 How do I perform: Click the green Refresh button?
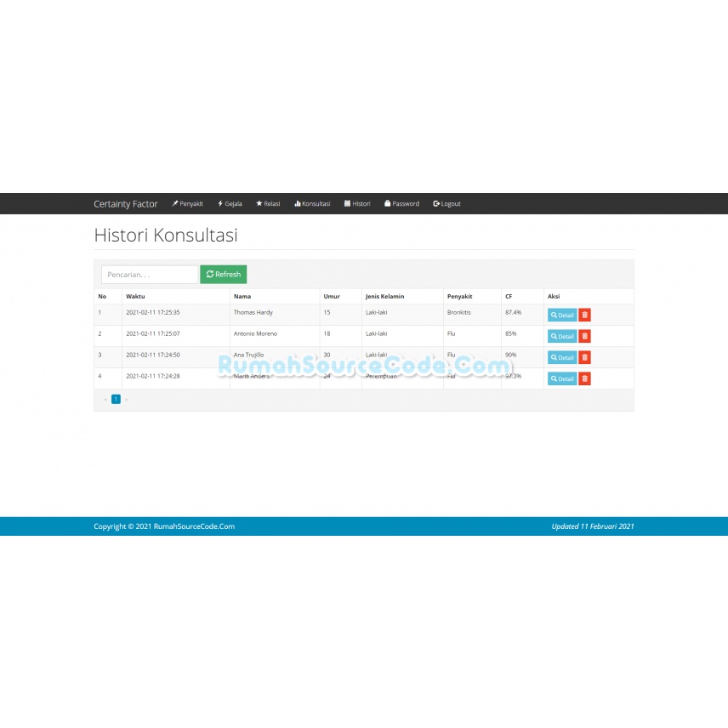coord(224,275)
